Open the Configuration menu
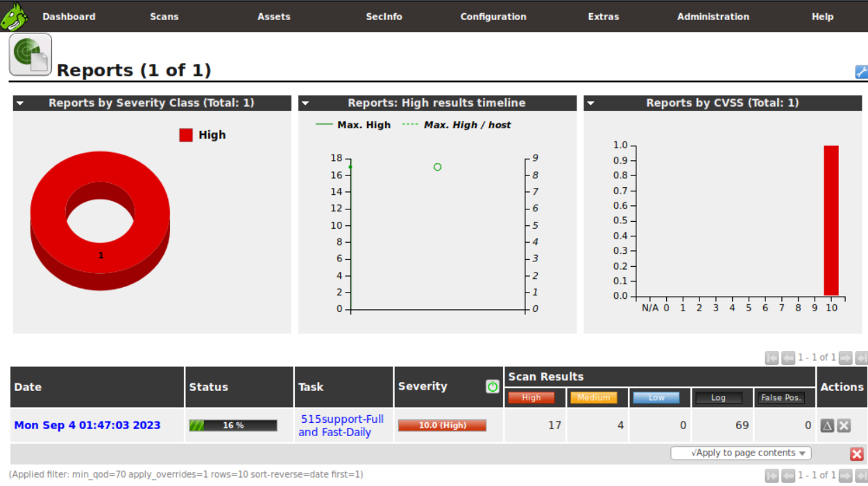Viewport: 868px width, 486px height. pyautogui.click(x=493, y=16)
